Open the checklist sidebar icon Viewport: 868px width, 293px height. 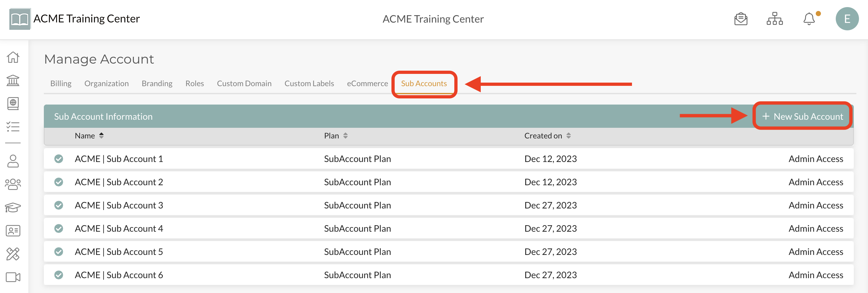point(13,127)
